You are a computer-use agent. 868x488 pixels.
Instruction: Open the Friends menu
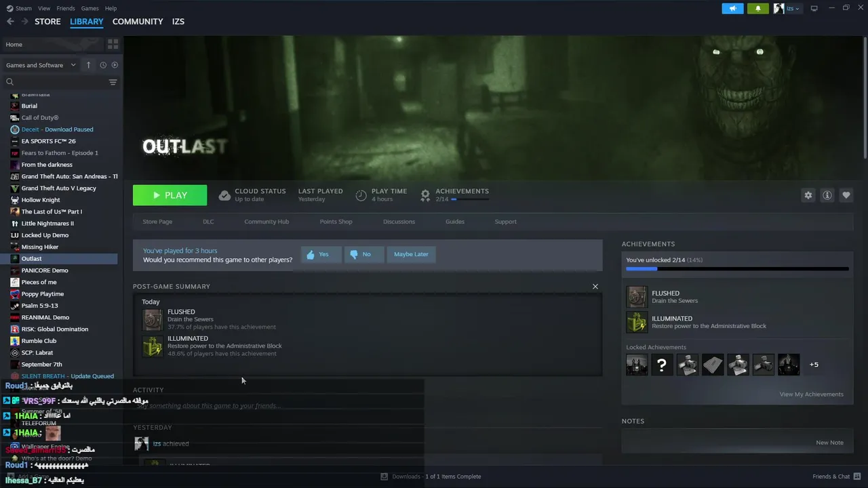coord(66,8)
